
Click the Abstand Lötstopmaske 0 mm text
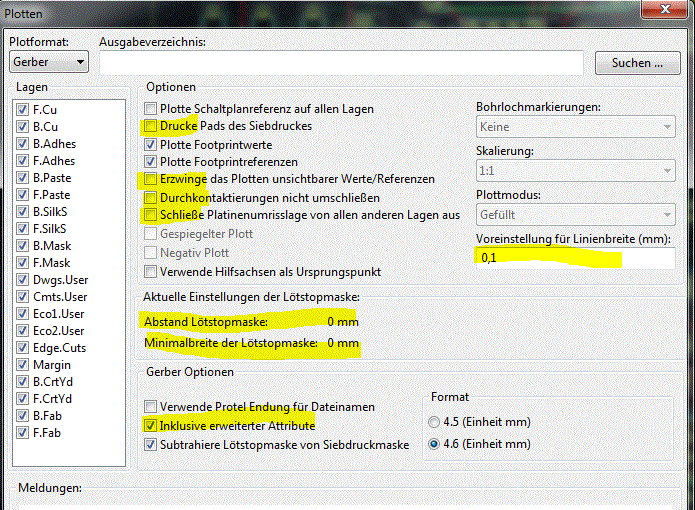point(251,322)
